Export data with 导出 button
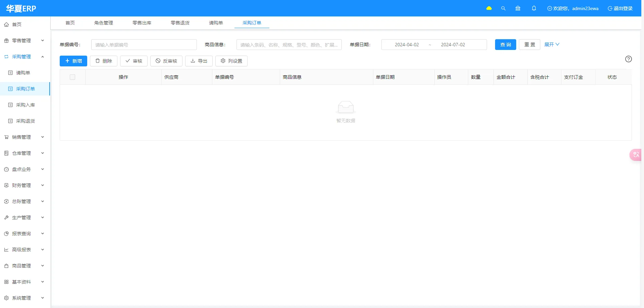The height and width of the screenshot is (308, 644). click(x=199, y=61)
